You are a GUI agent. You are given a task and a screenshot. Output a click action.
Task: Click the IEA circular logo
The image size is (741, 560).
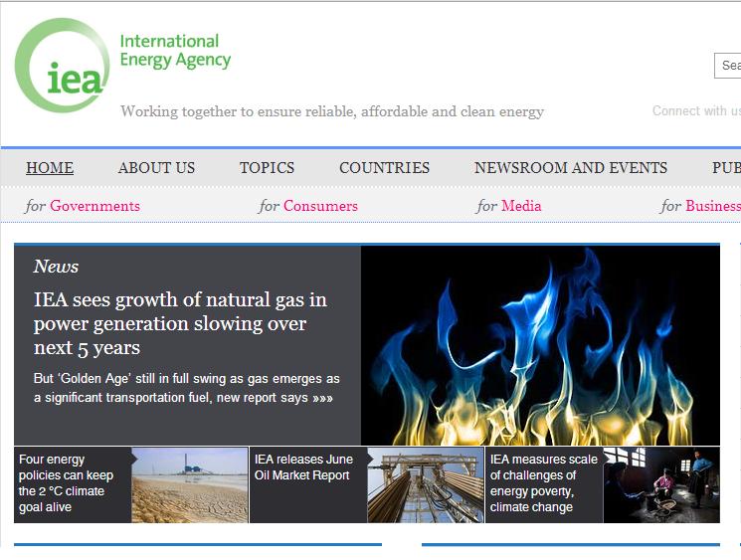point(62,67)
